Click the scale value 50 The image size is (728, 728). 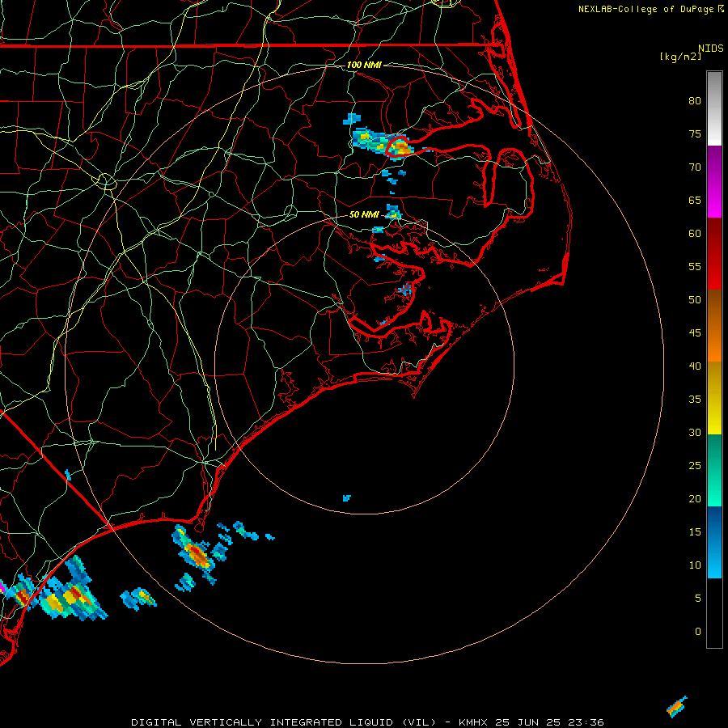[x=695, y=299]
